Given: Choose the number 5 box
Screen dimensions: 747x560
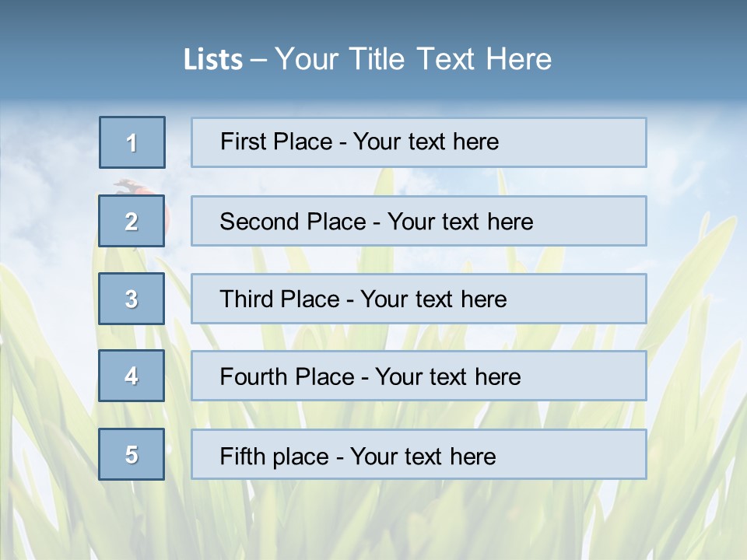Looking at the screenshot, I should point(132,454).
